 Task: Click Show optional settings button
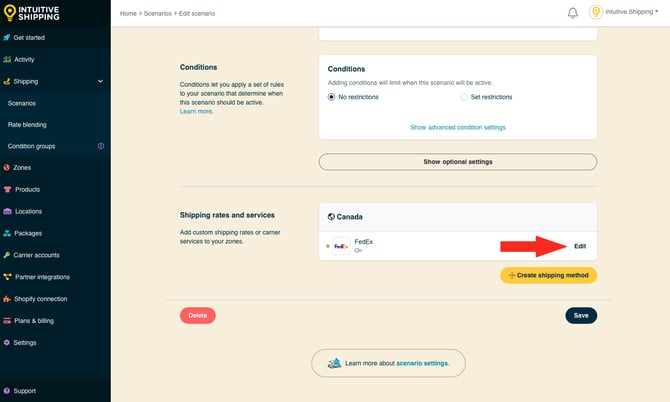(457, 161)
